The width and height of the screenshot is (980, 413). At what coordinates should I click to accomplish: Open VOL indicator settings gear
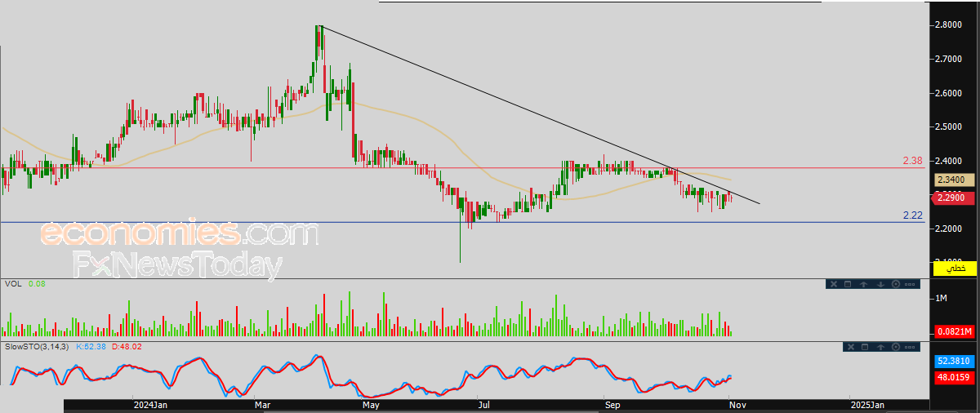896,284
